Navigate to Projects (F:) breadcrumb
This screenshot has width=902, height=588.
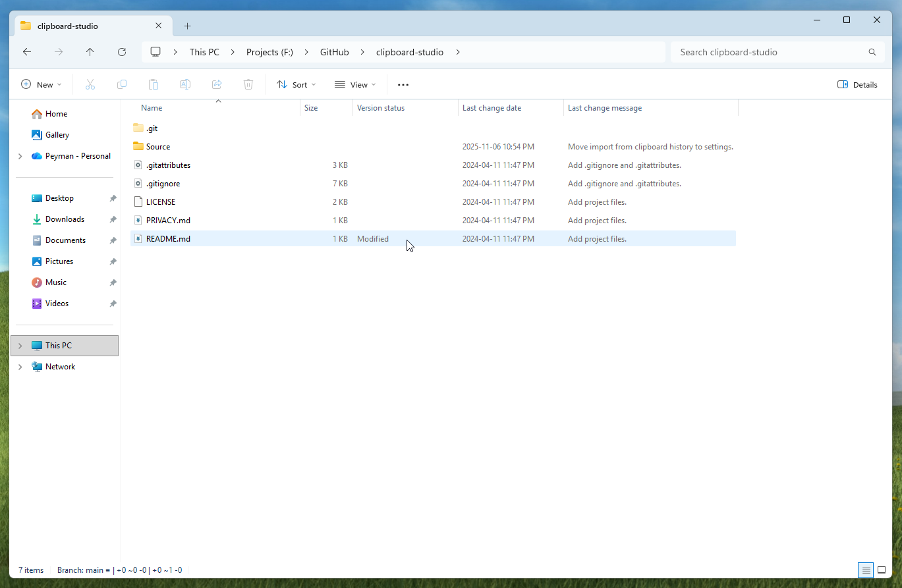269,52
